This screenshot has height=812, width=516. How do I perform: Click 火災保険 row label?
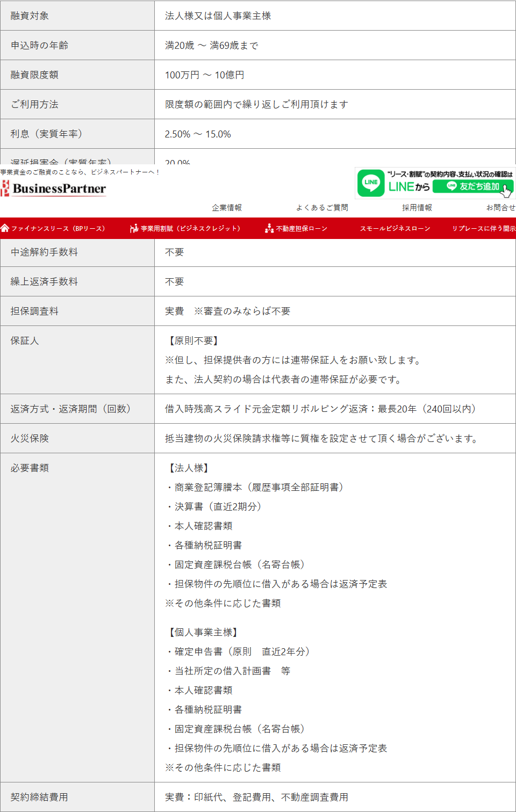click(x=30, y=438)
